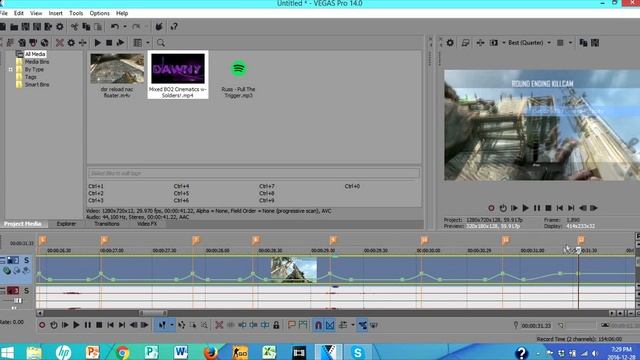
Task: Click the Trim Start icon in edit toolbar
Action: [x=242, y=325]
